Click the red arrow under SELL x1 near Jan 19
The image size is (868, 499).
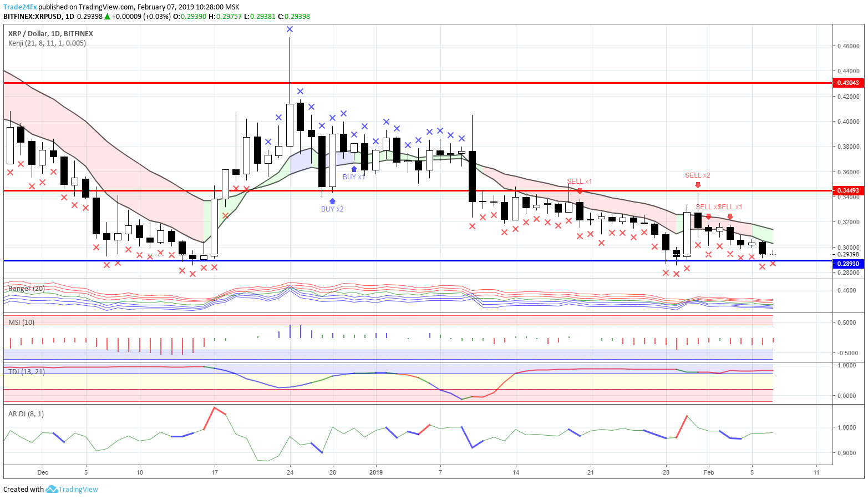pyautogui.click(x=579, y=191)
